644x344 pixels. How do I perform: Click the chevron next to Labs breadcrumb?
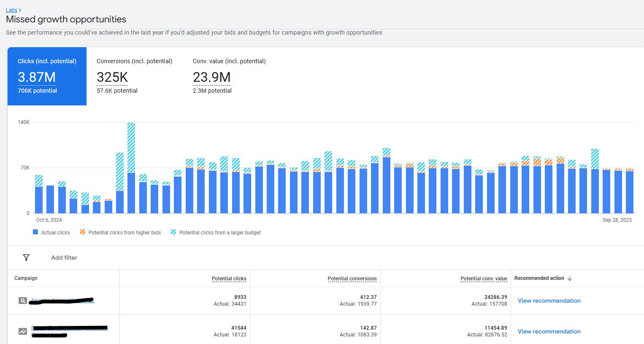coord(20,10)
